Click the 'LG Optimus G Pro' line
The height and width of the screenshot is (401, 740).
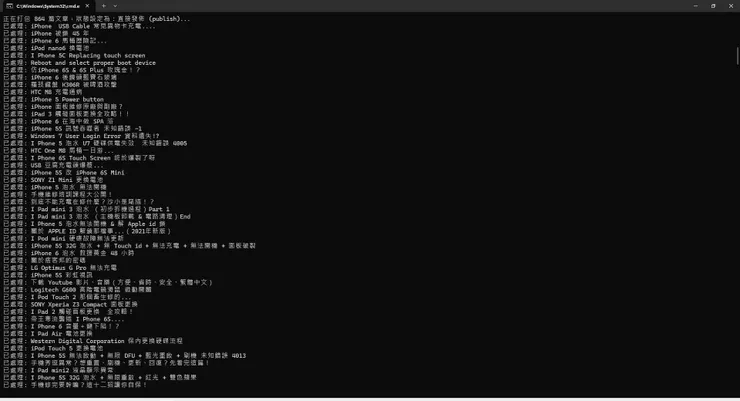[x=60, y=268]
